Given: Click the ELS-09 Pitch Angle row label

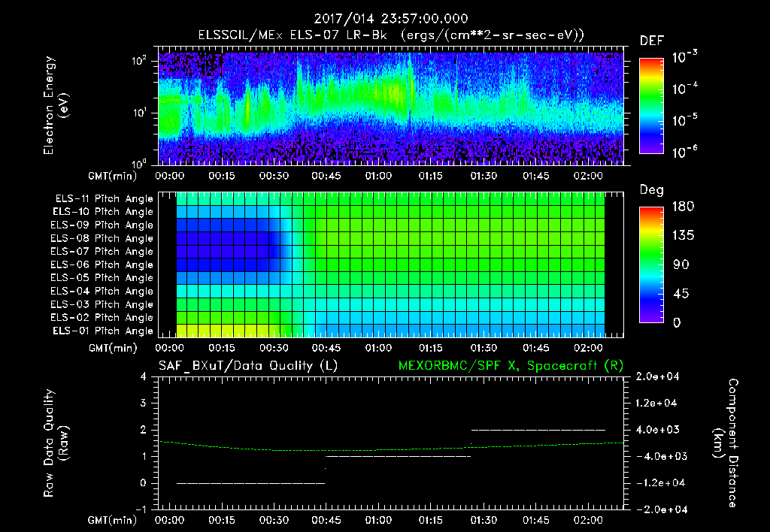Looking at the screenshot, I should click(102, 225).
